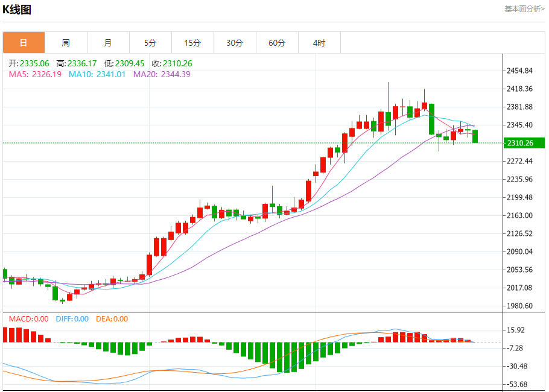Switch to the 周 weekly tab

click(66, 43)
